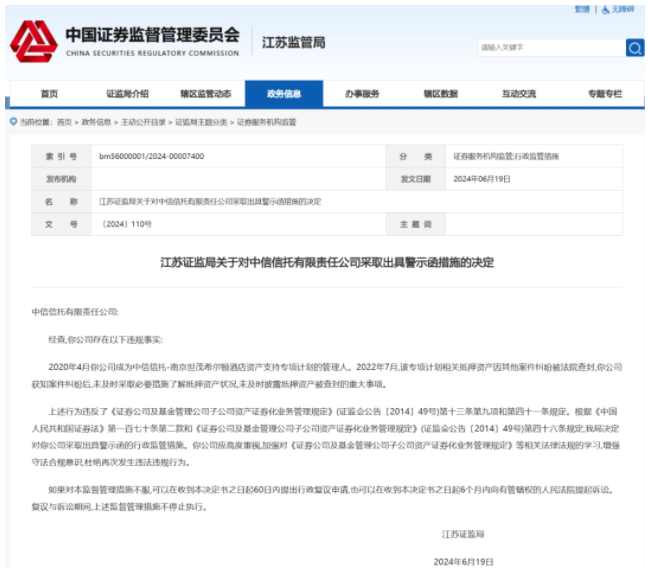Open the 专题专栏 navigation tab
Screen dimensions: 648x571
[605, 94]
